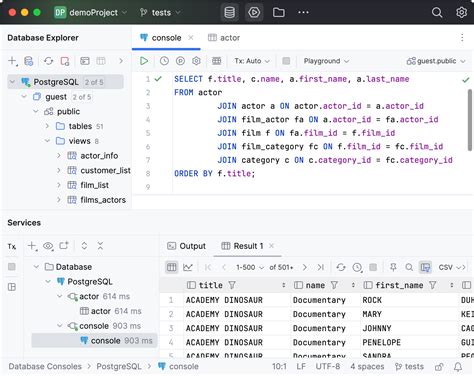Viewport: 474px width, 376px height.
Task: Execute the query with the green run button
Action: coord(144,61)
